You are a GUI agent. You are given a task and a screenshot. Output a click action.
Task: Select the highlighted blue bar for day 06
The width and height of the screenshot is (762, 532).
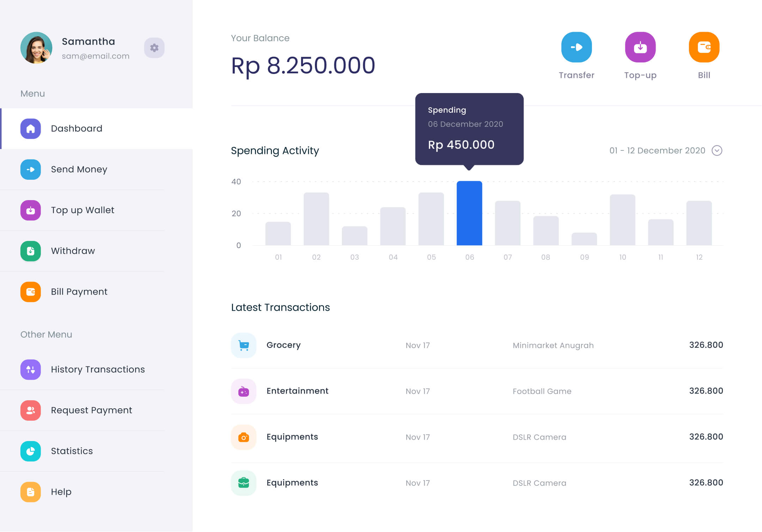point(469,213)
